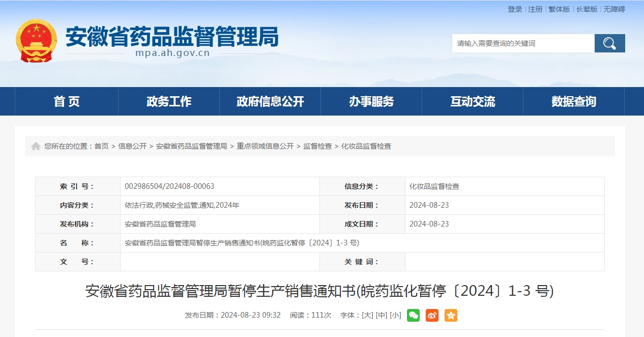Share article via WeChat icon

point(413,315)
